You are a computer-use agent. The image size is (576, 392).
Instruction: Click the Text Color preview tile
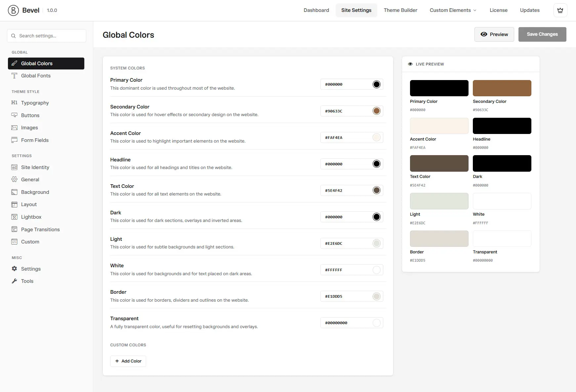[x=439, y=163]
